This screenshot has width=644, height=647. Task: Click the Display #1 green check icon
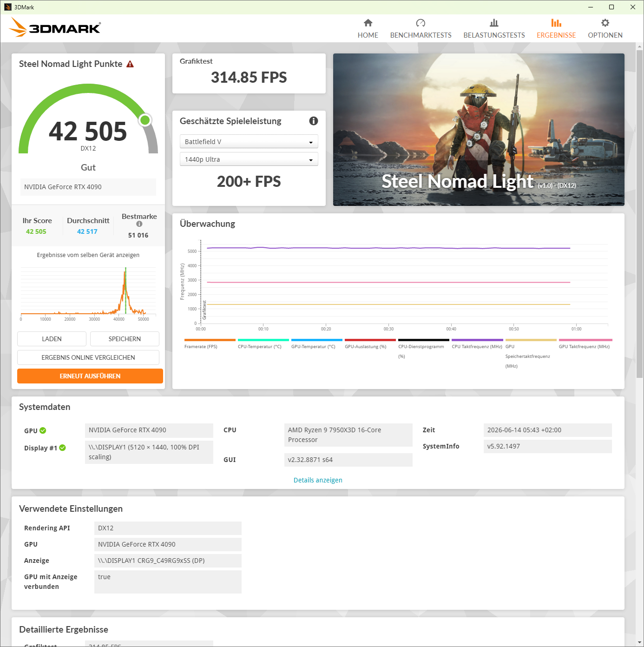[x=62, y=448]
